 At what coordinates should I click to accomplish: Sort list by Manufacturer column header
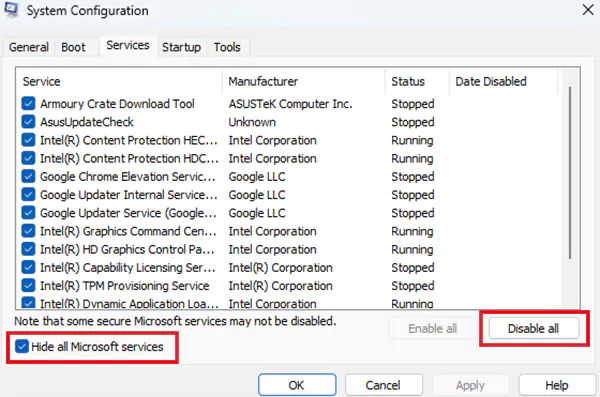(303, 81)
